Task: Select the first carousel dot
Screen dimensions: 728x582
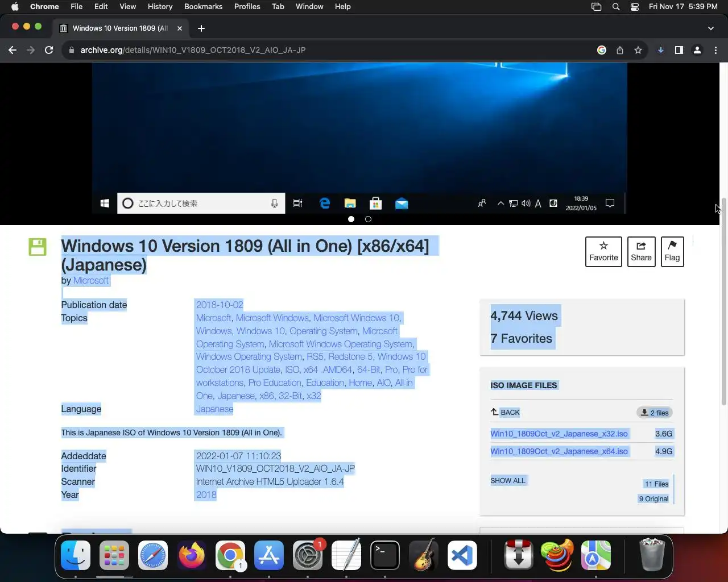Action: point(351,219)
